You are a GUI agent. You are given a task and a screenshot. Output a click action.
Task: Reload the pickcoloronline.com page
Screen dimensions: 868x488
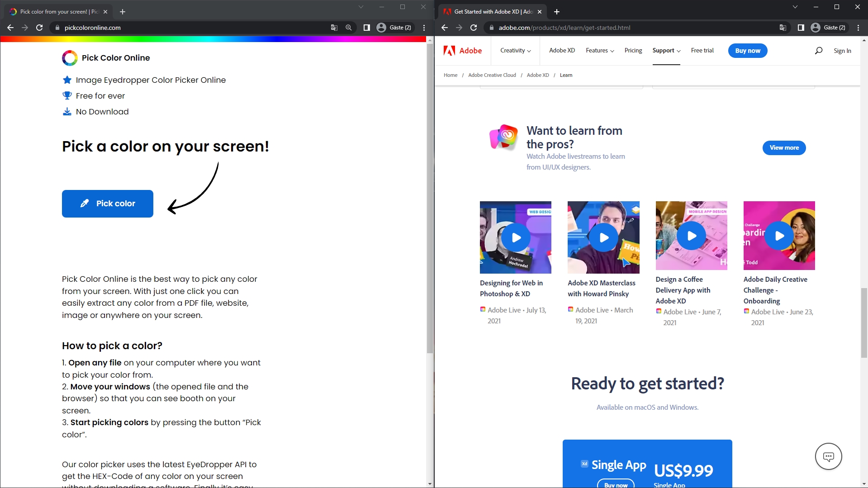(x=39, y=28)
